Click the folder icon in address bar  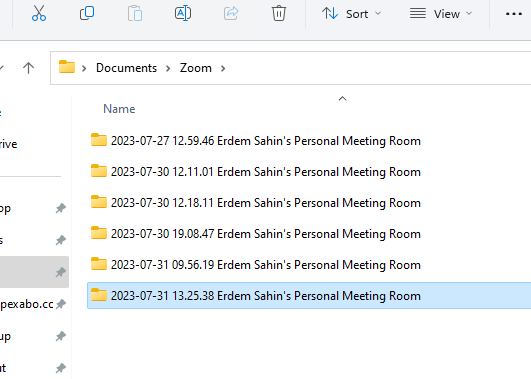67,67
